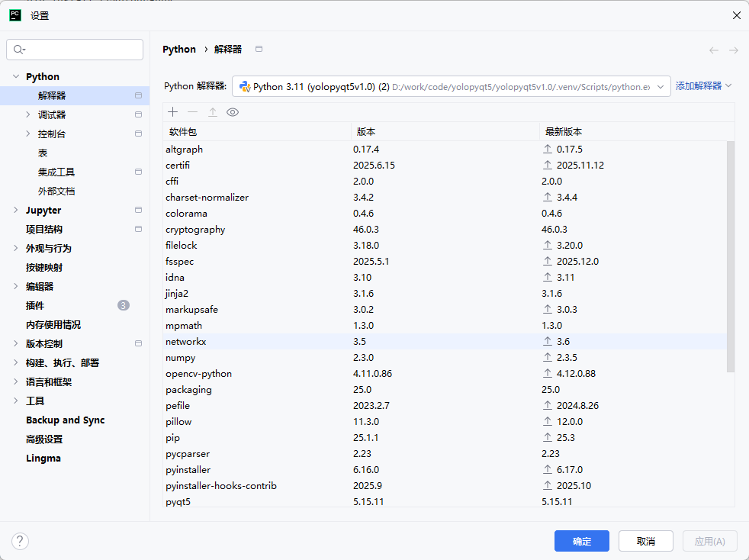Viewport: 749px width, 560px height.
Task: Sort by 软件包 column header
Action: [257, 131]
